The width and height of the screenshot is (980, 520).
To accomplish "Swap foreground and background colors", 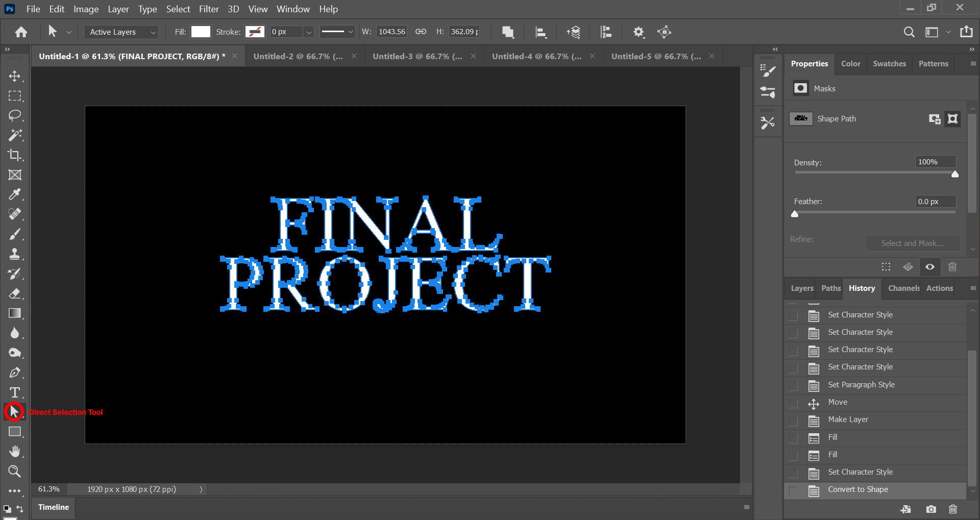I will point(20,509).
